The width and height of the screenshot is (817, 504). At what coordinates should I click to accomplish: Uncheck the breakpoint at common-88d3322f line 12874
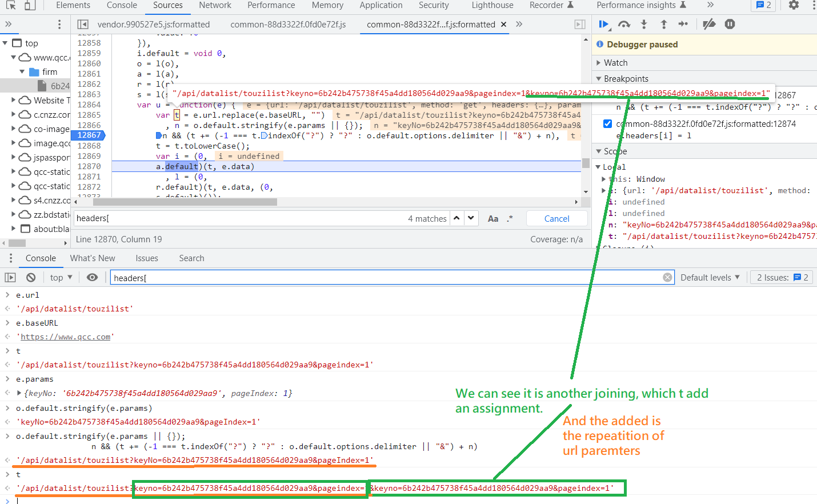[x=607, y=123]
